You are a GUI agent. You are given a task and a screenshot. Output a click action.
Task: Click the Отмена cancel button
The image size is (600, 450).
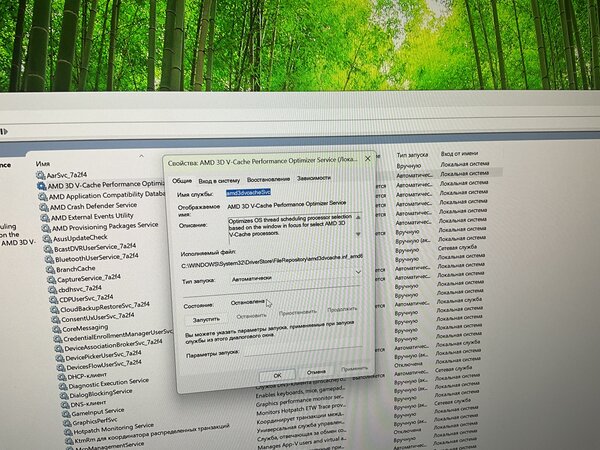(x=316, y=372)
